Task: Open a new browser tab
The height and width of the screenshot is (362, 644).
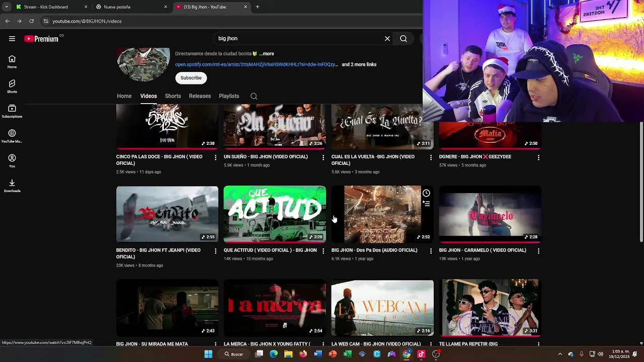Action: [258, 7]
